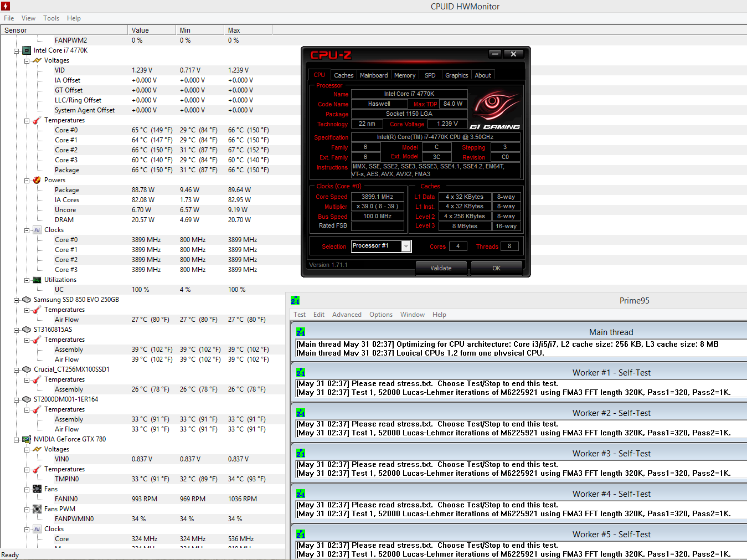Switch to the SPD tab in CPU-Z
Image resolution: width=747 pixels, height=560 pixels.
pos(430,75)
